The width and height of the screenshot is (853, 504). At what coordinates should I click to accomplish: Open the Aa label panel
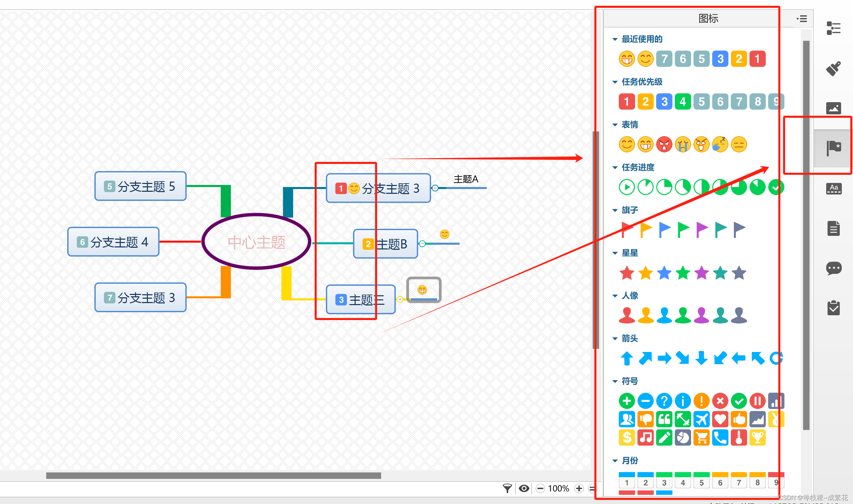(834, 188)
